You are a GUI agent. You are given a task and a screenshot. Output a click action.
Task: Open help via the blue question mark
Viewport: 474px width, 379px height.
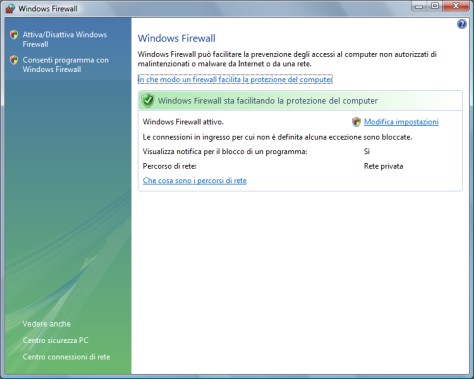point(462,24)
